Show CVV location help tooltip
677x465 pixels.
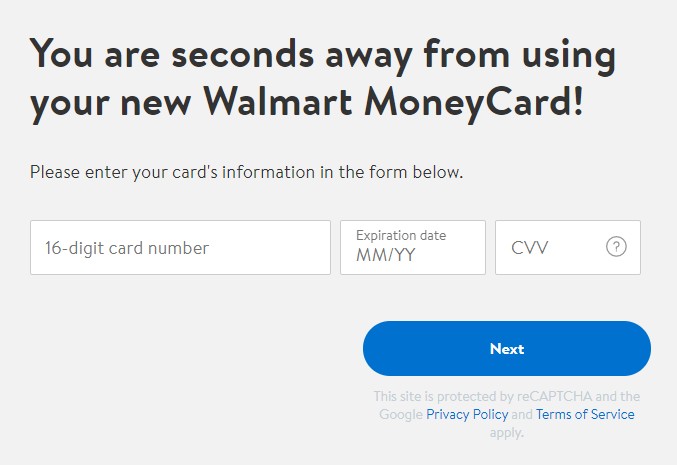(616, 247)
